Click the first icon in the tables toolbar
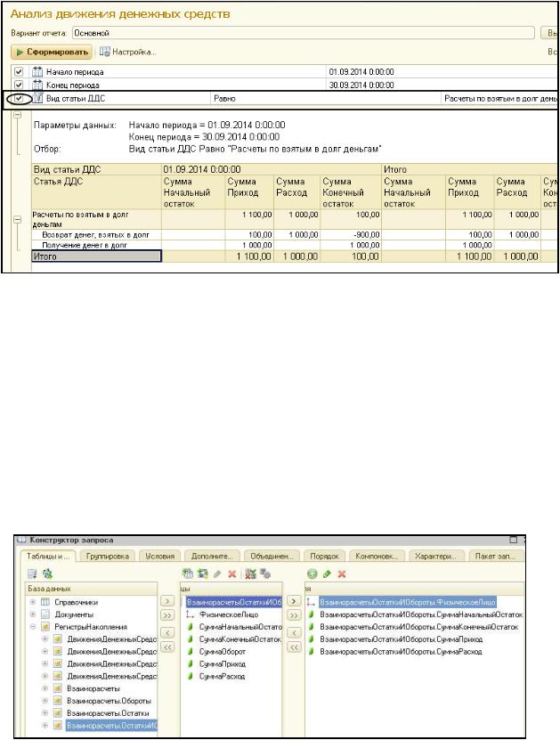This screenshot has height=740, width=560. click(188, 573)
